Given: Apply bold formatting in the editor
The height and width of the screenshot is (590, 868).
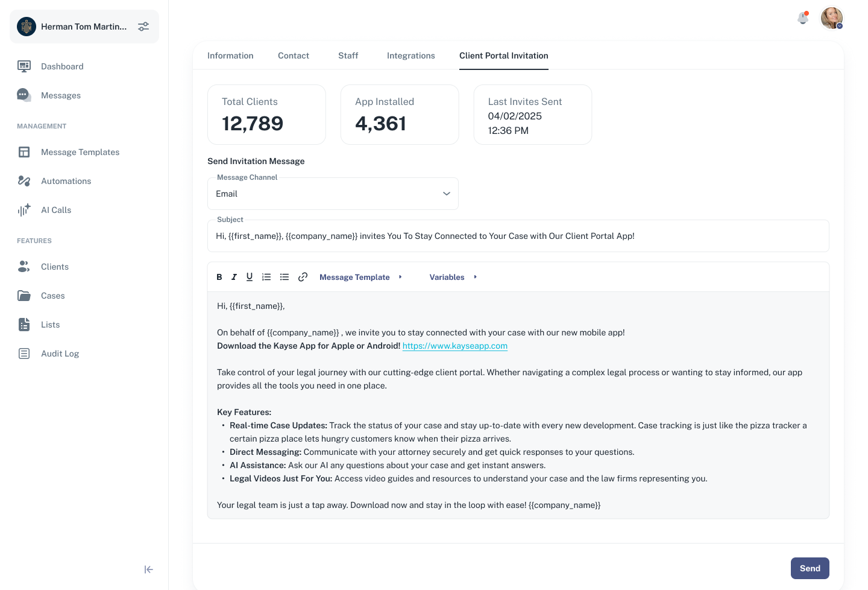Looking at the screenshot, I should (x=219, y=277).
